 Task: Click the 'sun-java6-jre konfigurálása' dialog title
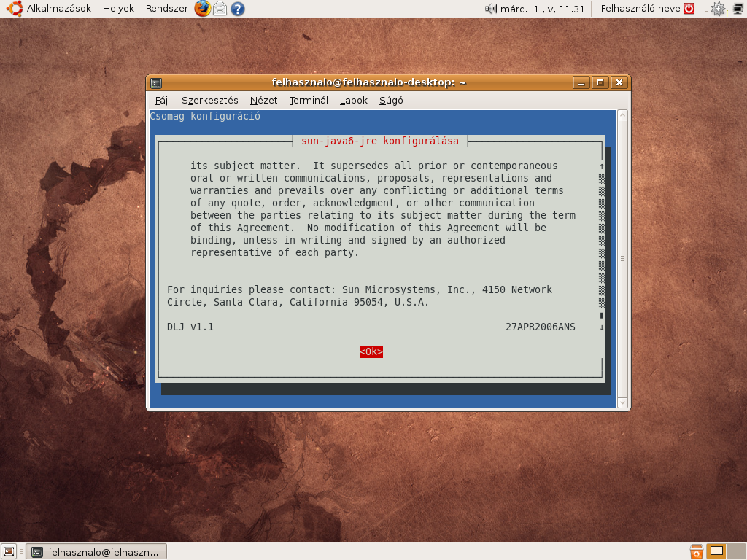(380, 141)
